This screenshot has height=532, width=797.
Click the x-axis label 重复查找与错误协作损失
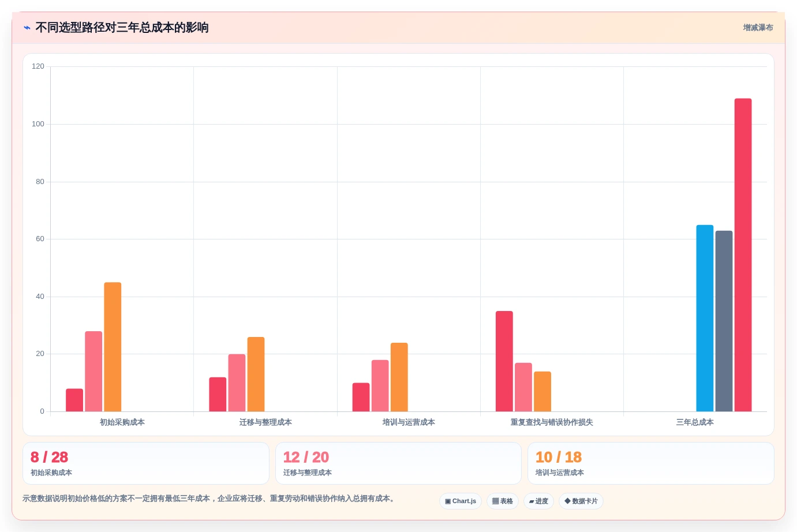click(552, 422)
